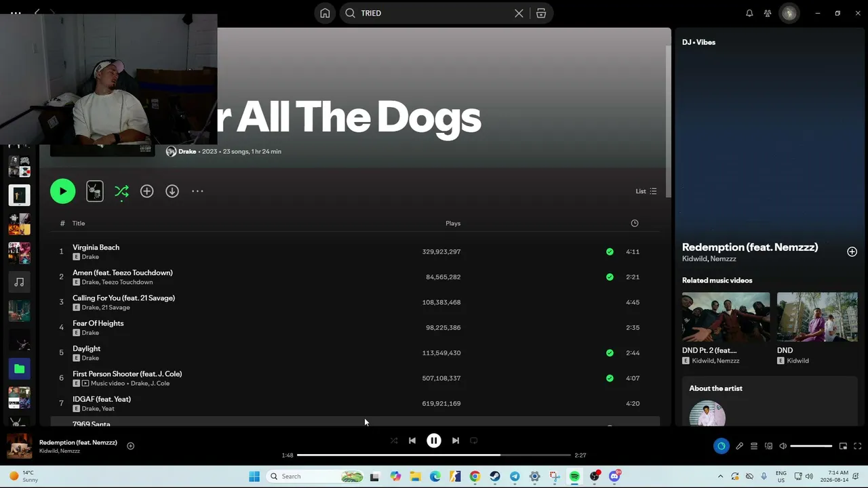Adjust the Spotify volume slider
Image resolution: width=868 pixels, height=488 pixels.
[811, 446]
